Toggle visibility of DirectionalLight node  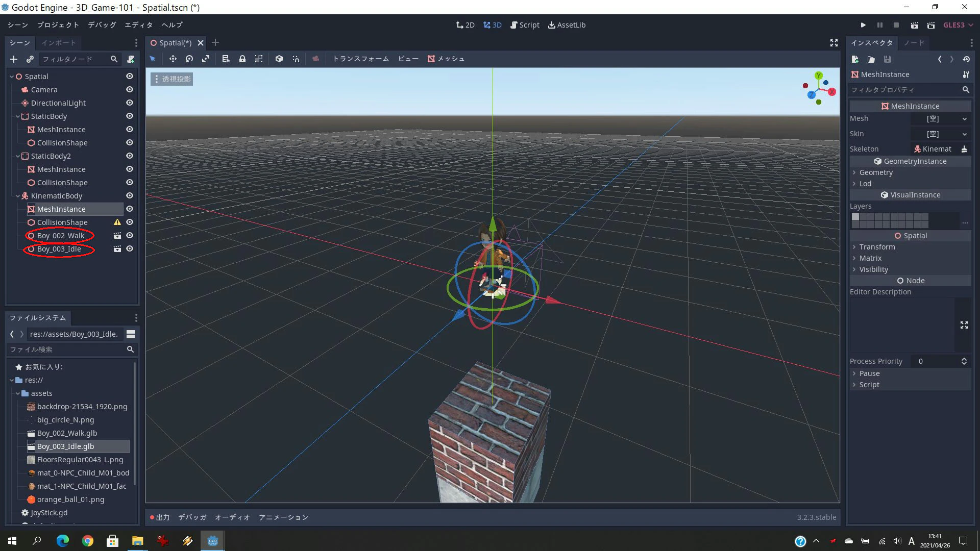click(x=130, y=103)
